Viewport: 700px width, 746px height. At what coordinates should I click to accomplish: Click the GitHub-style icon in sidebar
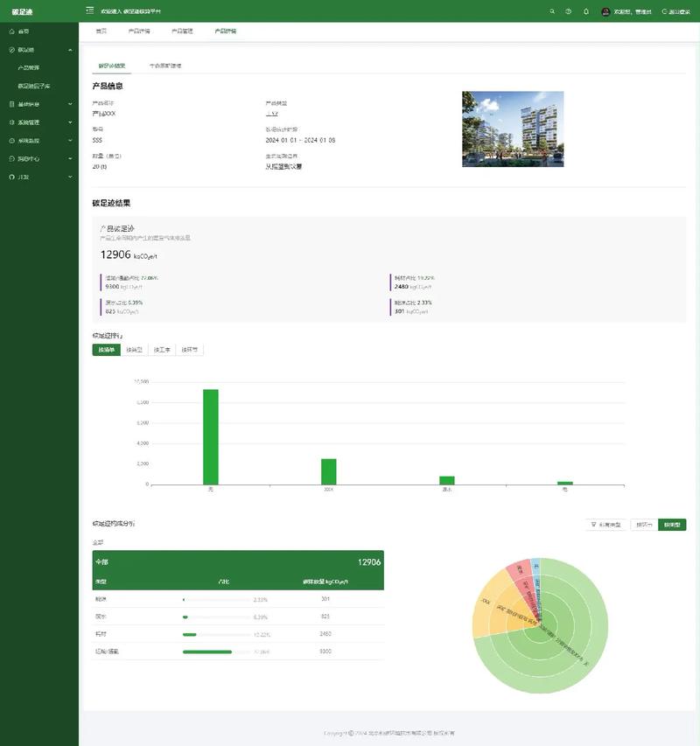click(12, 177)
